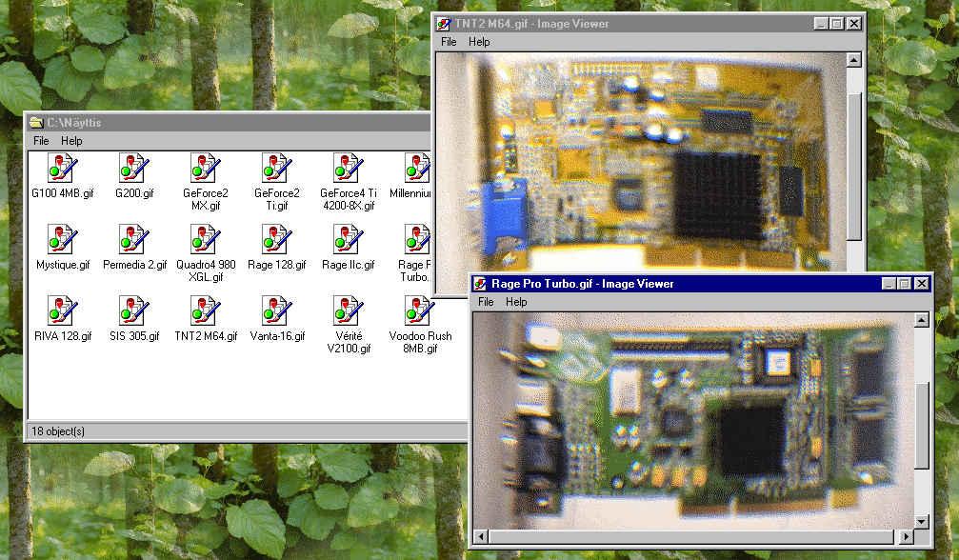Screen dimensions: 959x560
Task: Click the vertical scrollbar thumb in the Rage Pro Turbo.gif viewer
Action: click(922, 426)
